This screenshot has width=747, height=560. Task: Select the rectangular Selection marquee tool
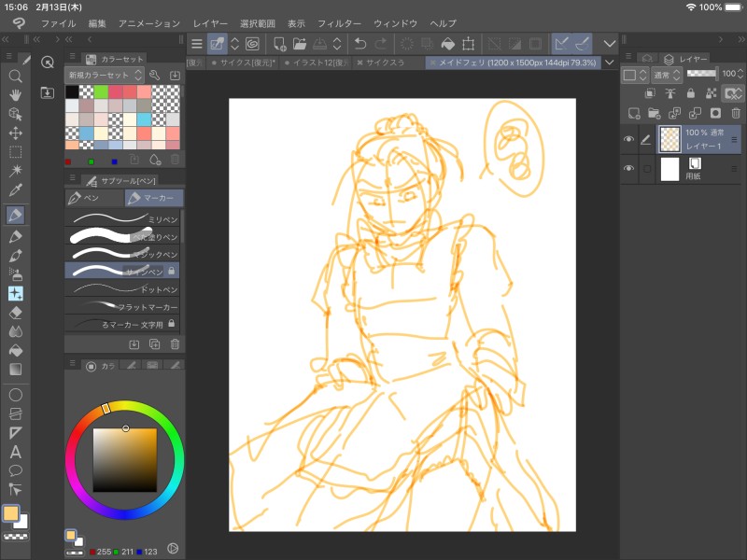(x=15, y=152)
